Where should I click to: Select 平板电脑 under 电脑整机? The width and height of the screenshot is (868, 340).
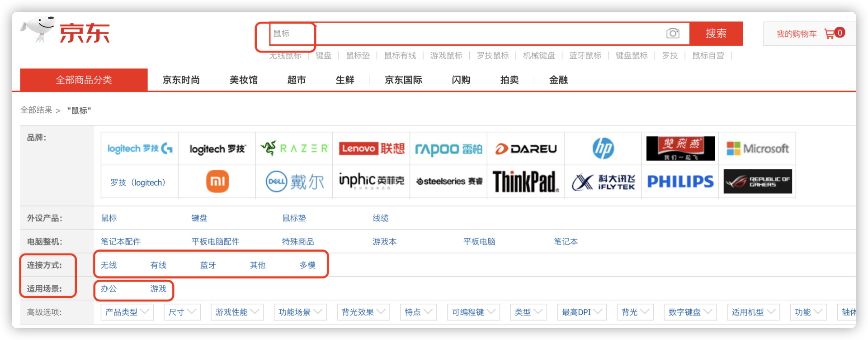click(479, 241)
